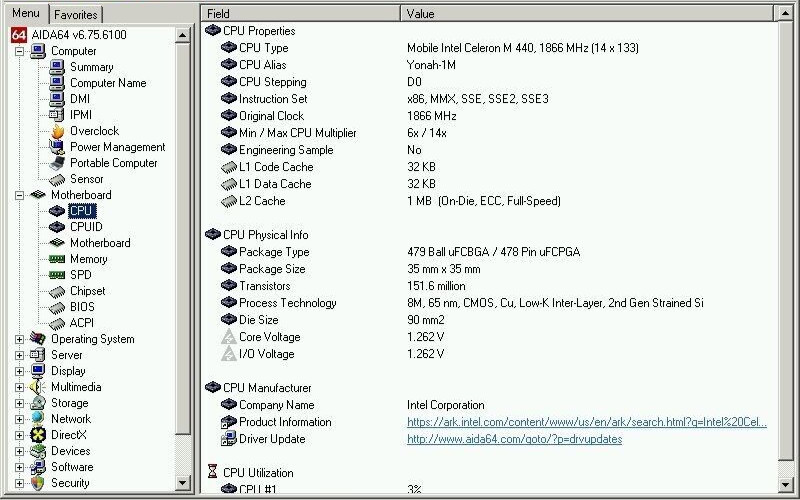Open the Intel ARK product information link

[587, 422]
